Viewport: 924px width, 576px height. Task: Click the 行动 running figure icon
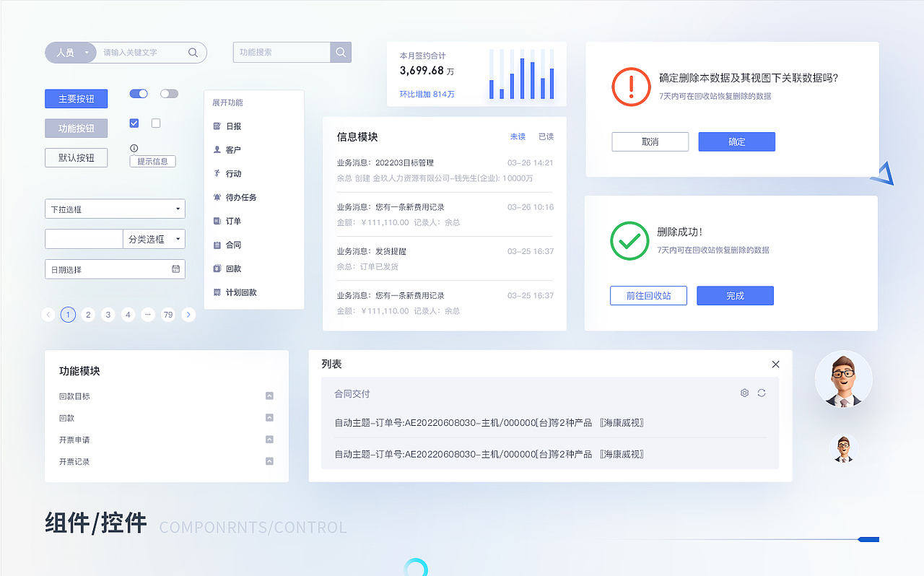(217, 173)
